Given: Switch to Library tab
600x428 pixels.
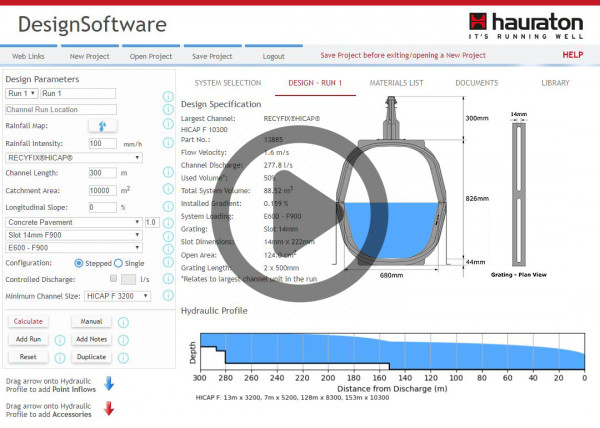Looking at the screenshot, I should 555,83.
